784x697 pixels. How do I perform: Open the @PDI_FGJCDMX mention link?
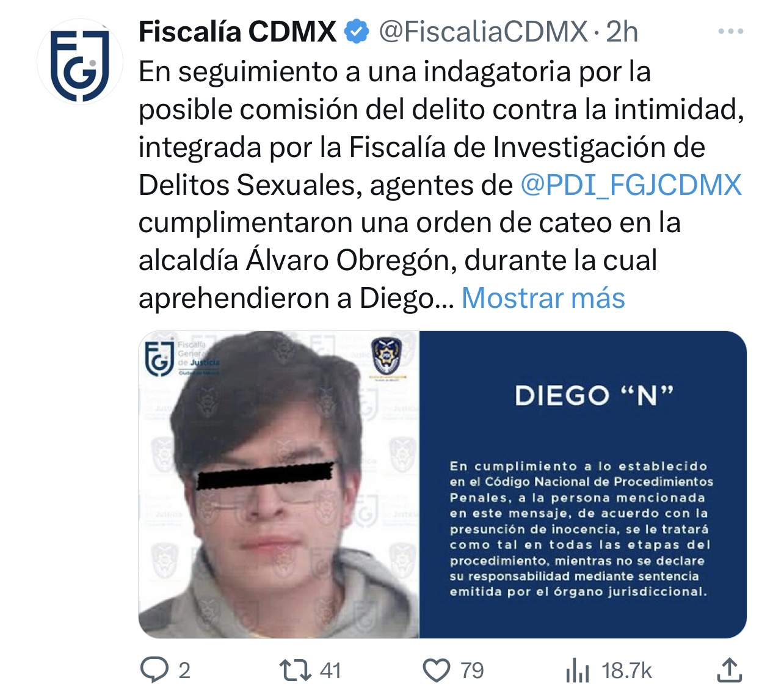(631, 185)
